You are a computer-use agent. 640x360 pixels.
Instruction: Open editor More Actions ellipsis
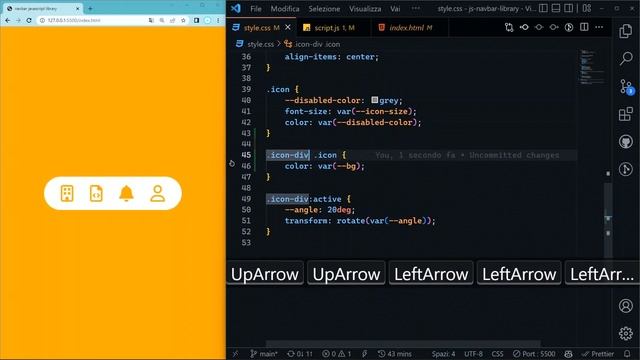tap(599, 27)
